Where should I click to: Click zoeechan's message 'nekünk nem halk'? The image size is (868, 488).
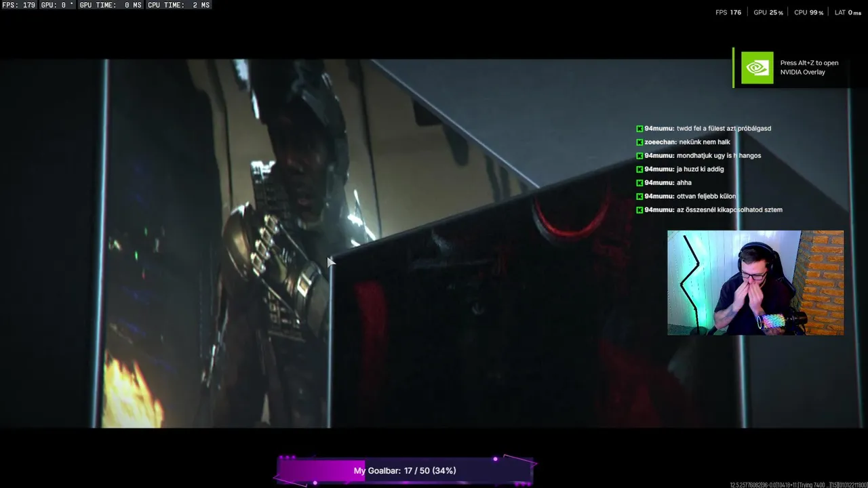tap(705, 142)
